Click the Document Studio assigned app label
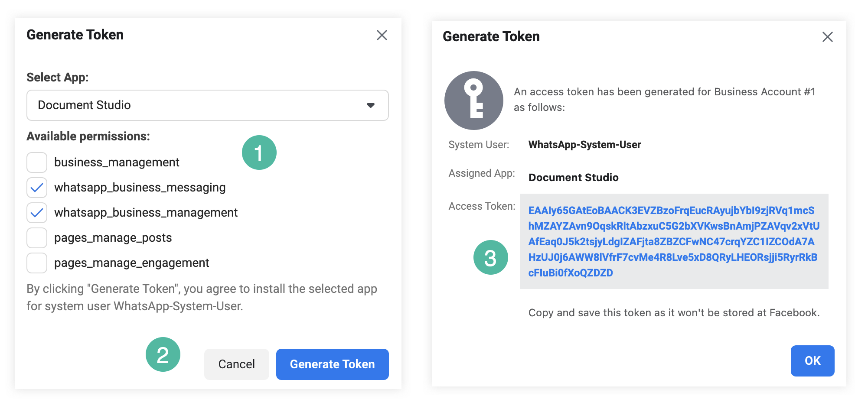The height and width of the screenshot is (409, 868). (574, 177)
